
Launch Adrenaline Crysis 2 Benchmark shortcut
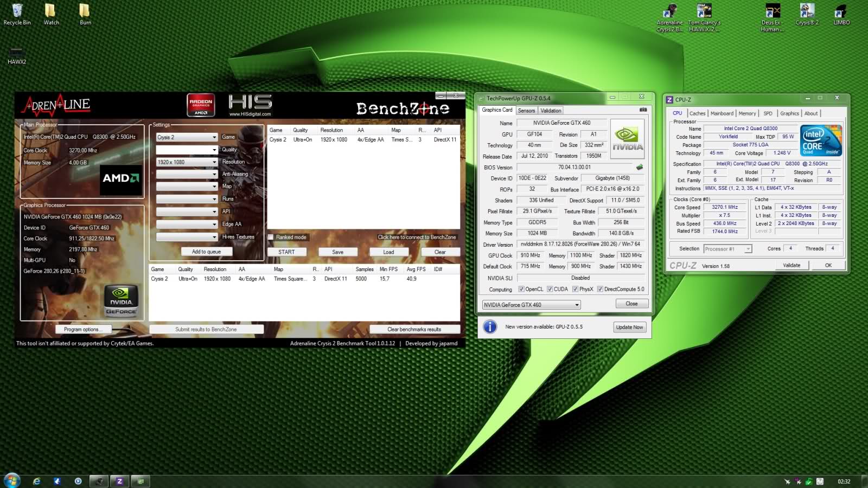tap(669, 18)
